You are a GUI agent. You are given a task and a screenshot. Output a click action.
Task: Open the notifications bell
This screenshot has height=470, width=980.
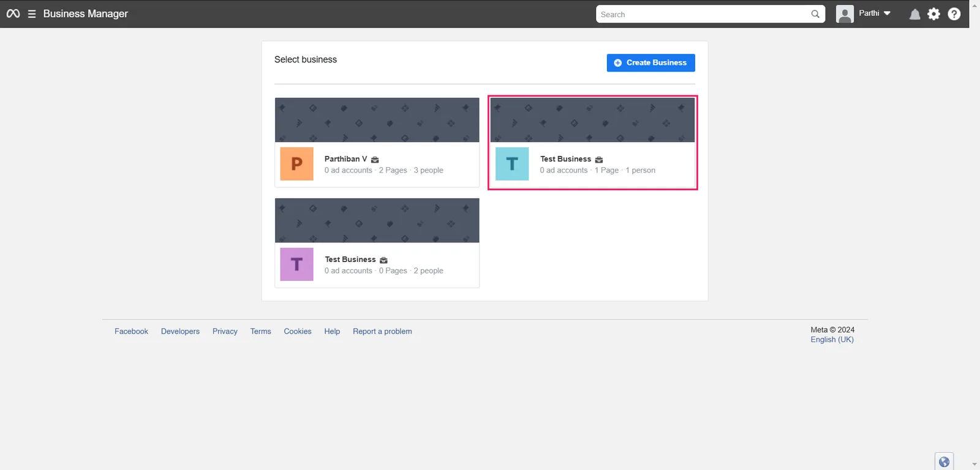pyautogui.click(x=914, y=14)
